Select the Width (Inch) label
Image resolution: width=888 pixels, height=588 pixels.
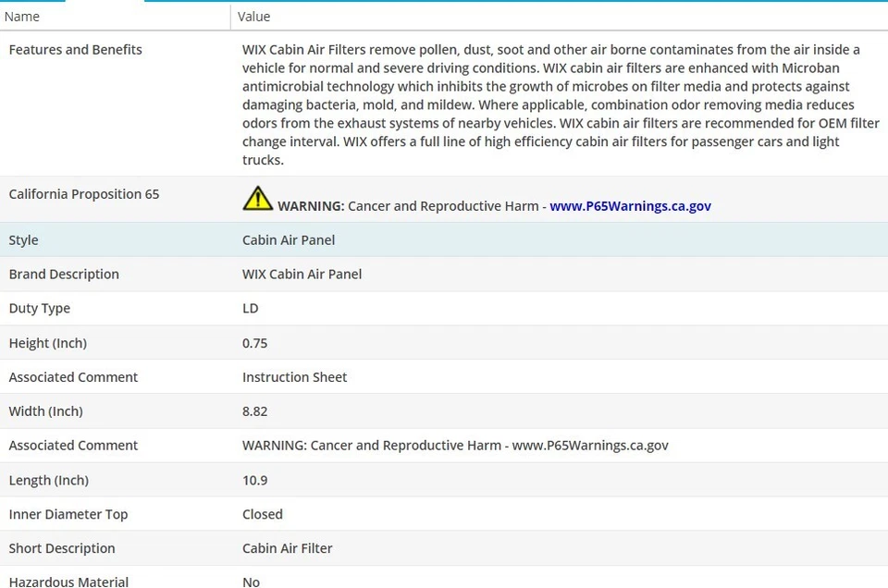click(x=46, y=411)
